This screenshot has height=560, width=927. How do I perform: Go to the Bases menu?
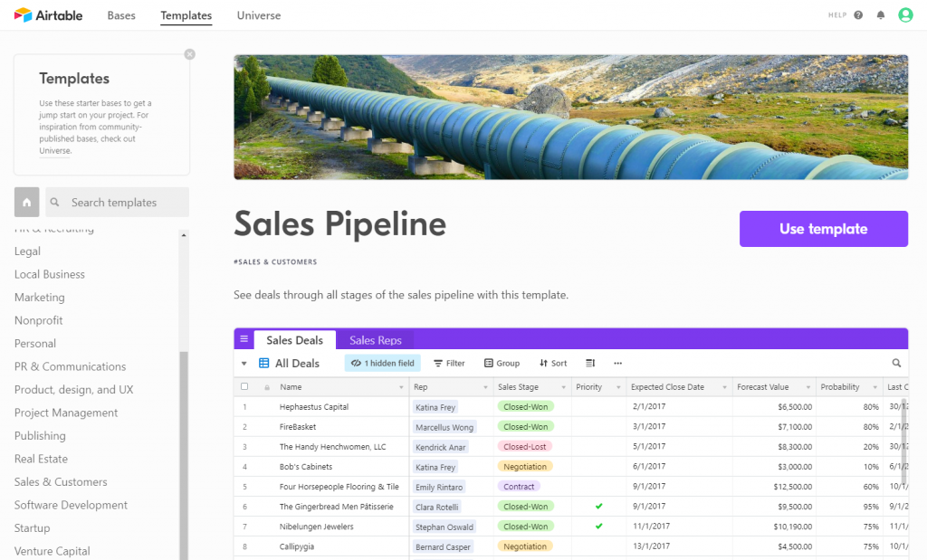pyautogui.click(x=121, y=15)
